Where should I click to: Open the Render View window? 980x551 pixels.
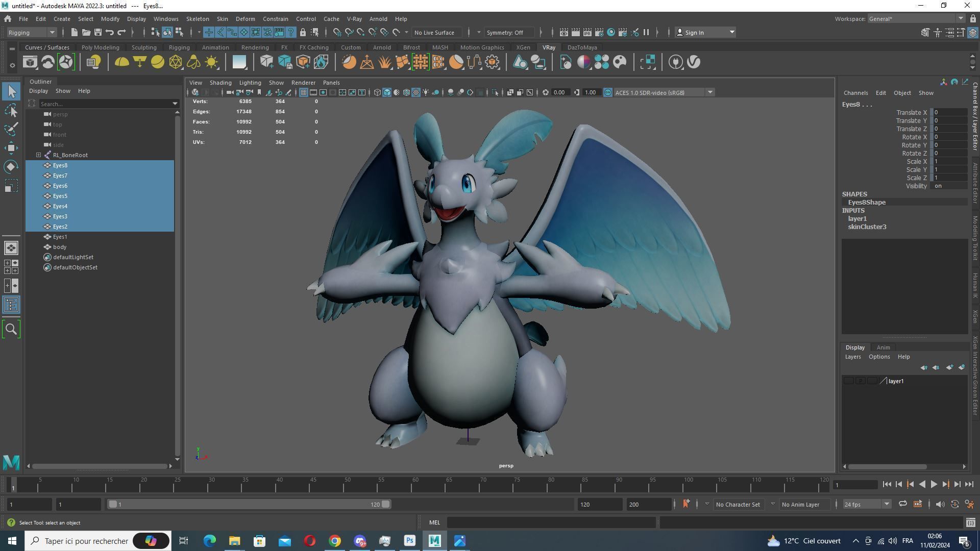click(x=563, y=32)
